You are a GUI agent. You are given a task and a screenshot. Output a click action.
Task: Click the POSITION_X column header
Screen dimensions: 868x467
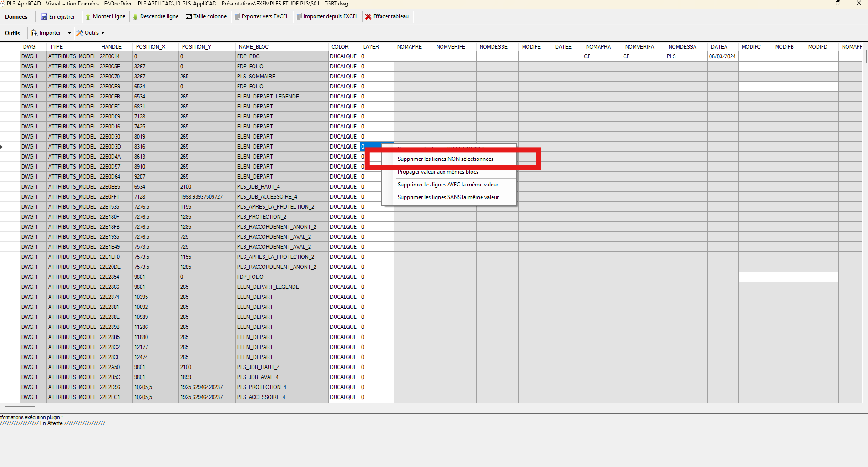coord(151,47)
